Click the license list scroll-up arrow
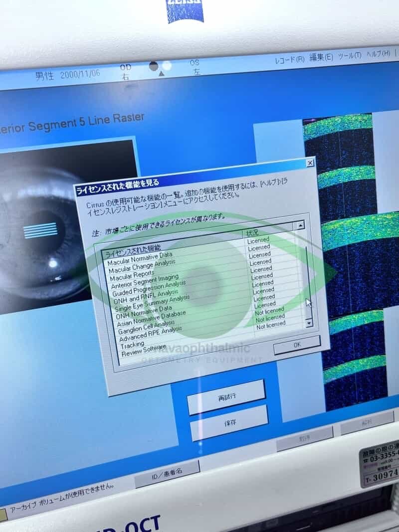Image resolution: width=399 pixels, height=532 pixels. click(300, 225)
